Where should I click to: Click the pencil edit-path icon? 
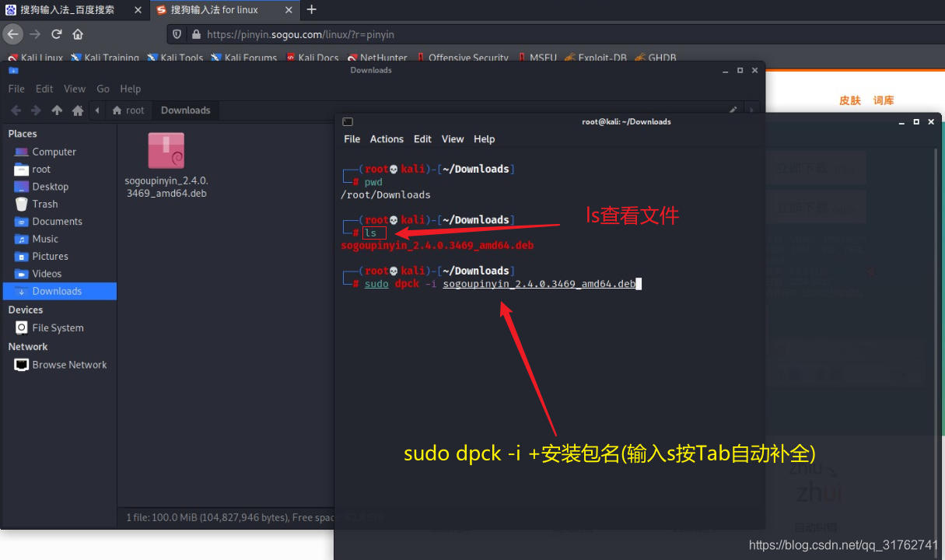(x=733, y=110)
